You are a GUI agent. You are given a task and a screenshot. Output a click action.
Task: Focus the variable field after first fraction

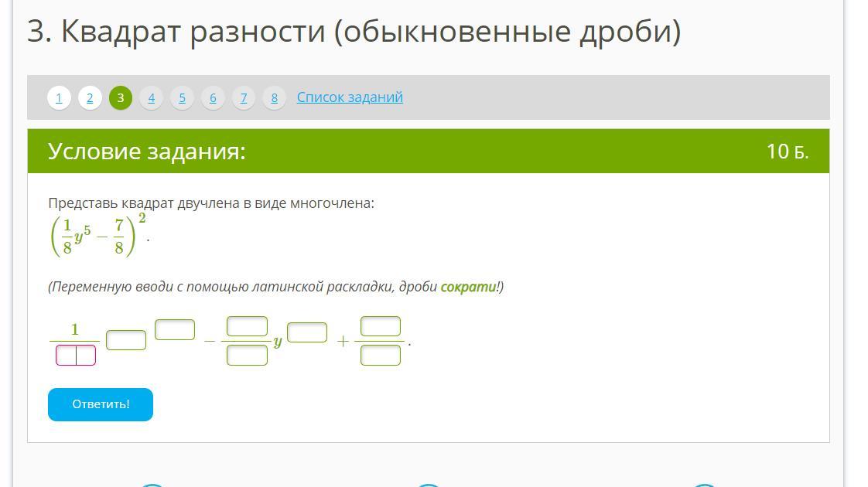[x=126, y=340]
